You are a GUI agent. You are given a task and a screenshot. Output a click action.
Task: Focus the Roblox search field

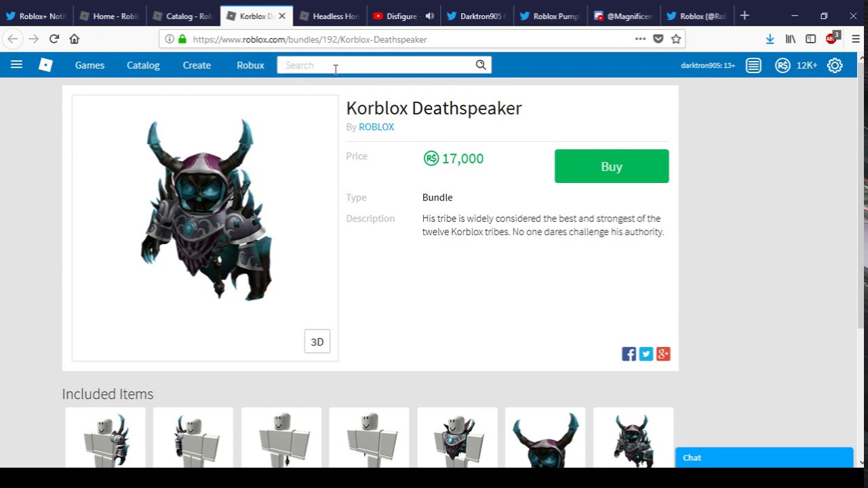(377, 65)
